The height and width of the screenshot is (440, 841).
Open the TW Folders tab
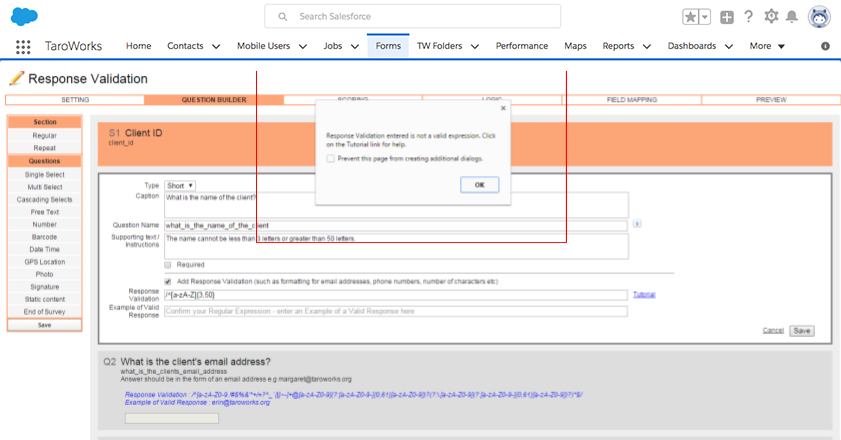coord(439,46)
